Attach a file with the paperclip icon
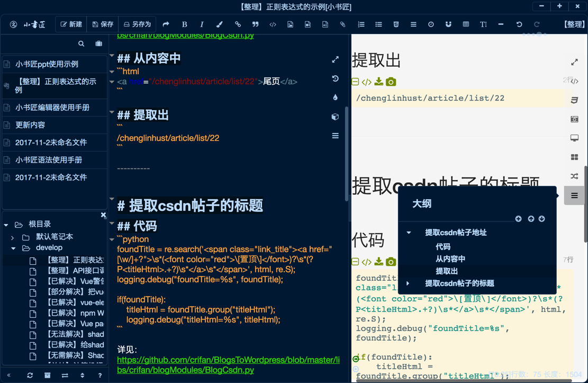588x383 pixels. 343,24
